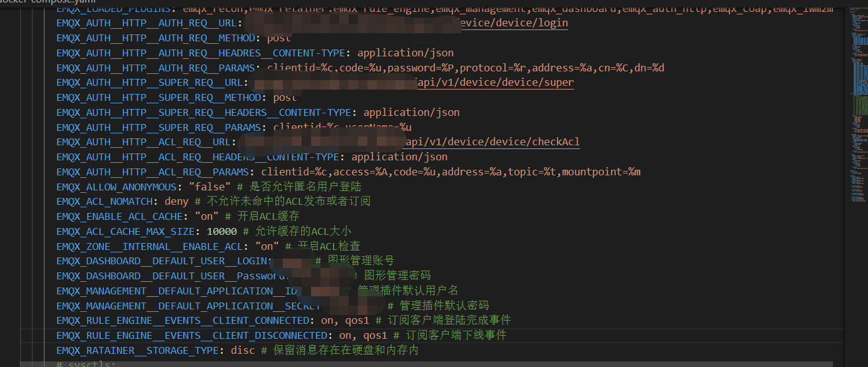Screen dimensions: 868x367
Task: Click the comment 订阅客户端登陆完成事件
Action: point(443,321)
